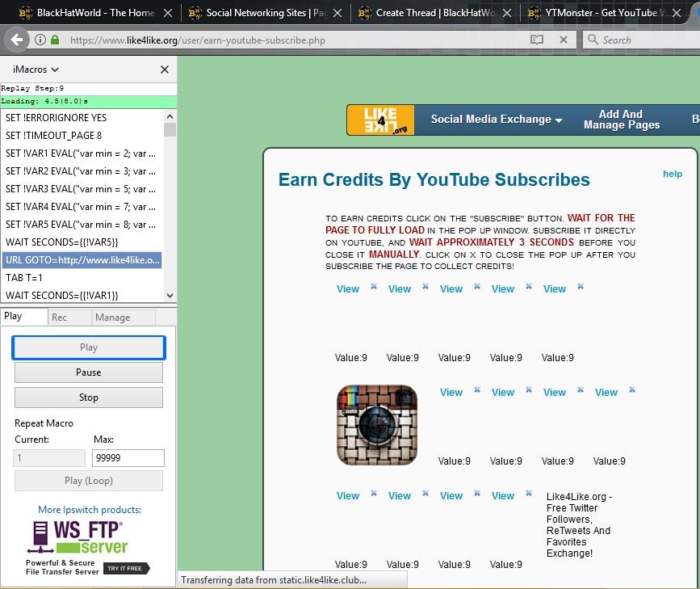Select the iMacros Manage tab
This screenshot has width=700, height=589.
pyautogui.click(x=124, y=318)
